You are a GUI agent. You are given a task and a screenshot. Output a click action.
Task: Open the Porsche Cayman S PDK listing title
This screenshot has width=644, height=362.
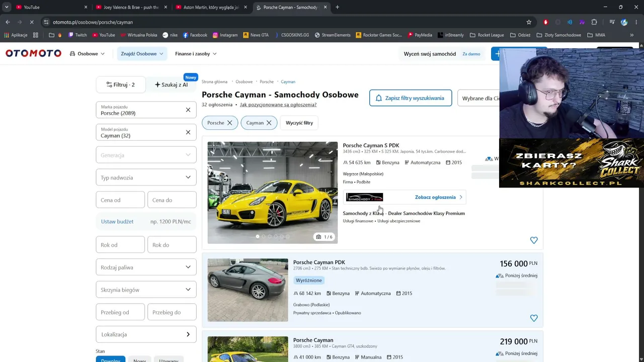pyautogui.click(x=371, y=145)
